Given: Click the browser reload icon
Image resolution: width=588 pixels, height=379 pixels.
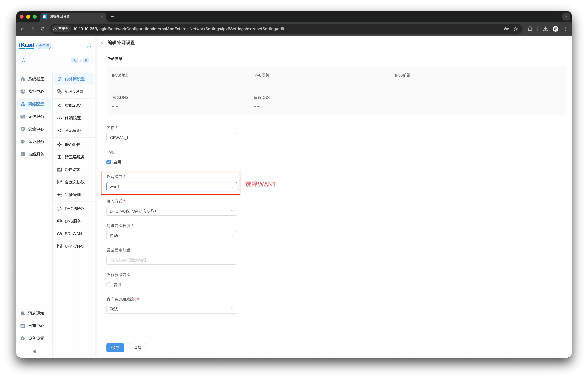Looking at the screenshot, I should pos(43,29).
